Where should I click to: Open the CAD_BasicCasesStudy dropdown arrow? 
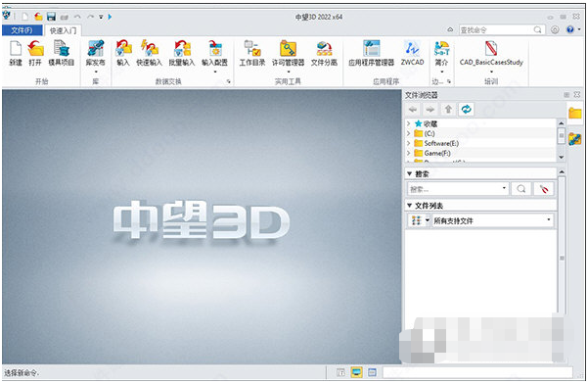(491, 72)
